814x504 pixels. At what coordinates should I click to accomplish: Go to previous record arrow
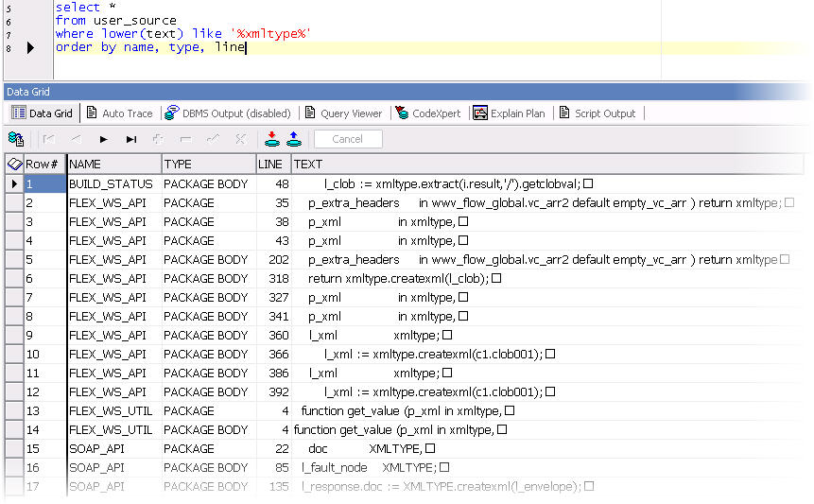tap(77, 139)
